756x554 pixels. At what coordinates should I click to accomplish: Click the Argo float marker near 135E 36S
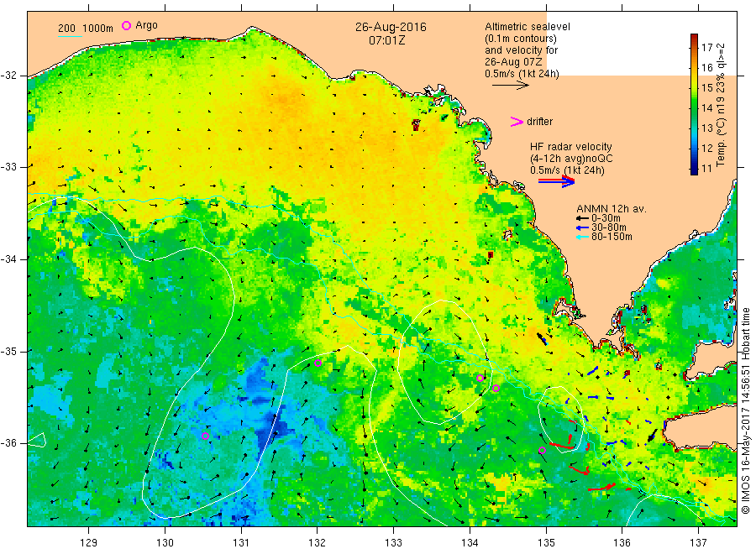[x=542, y=451]
